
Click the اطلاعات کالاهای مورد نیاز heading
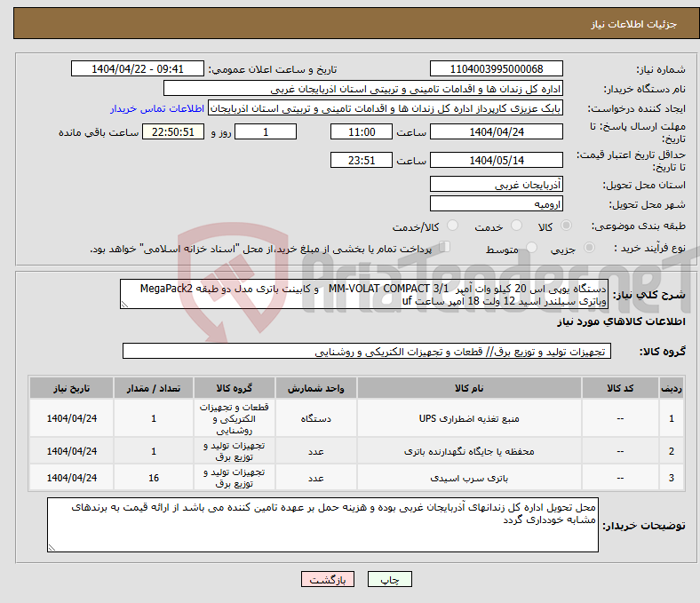tap(621, 321)
